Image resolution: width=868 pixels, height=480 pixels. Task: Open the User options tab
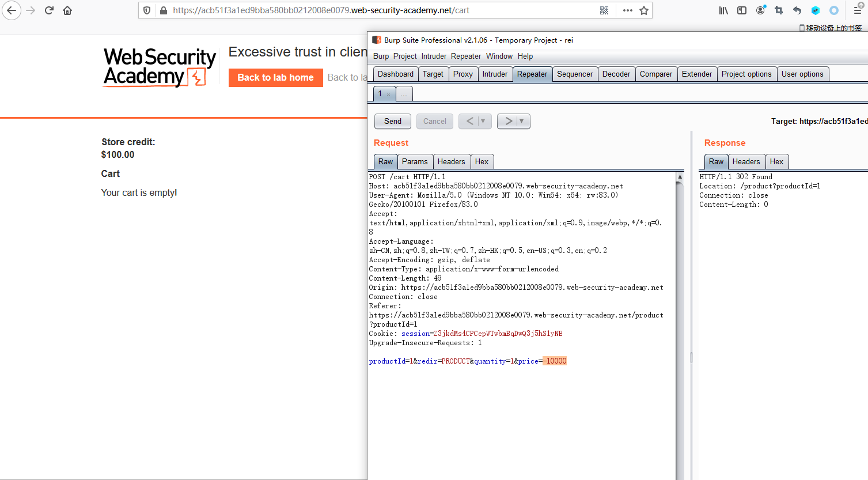click(x=802, y=74)
